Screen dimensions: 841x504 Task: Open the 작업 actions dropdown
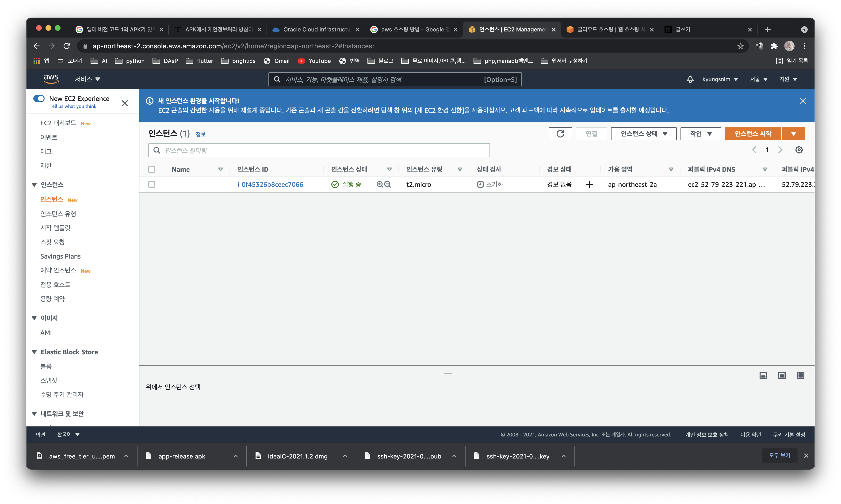[x=700, y=134]
